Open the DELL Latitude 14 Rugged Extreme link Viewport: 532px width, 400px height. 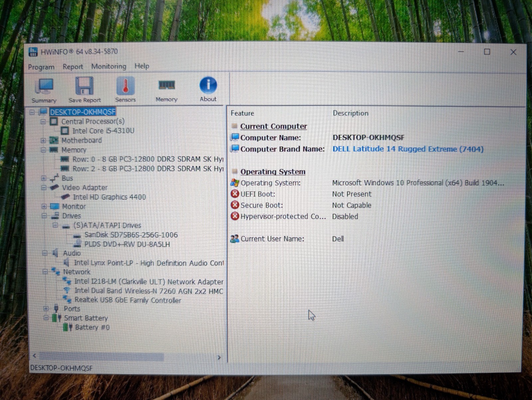tap(408, 149)
